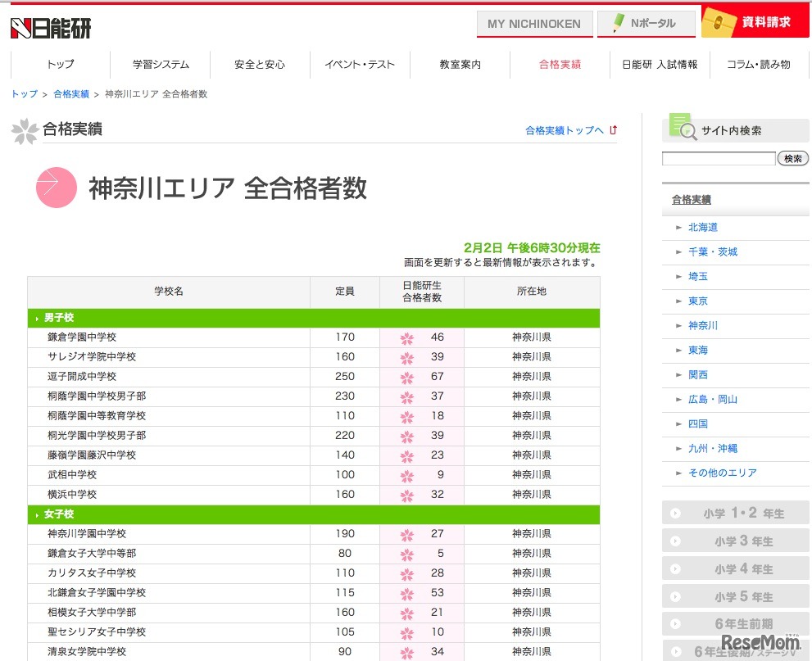This screenshot has height=661, width=812.
Task: Click the sakura icon beside 合格実績 heading
Action: click(25, 132)
